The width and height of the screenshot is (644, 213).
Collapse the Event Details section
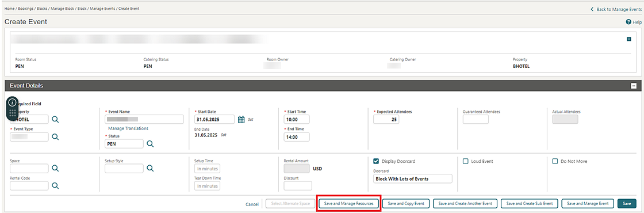(x=633, y=86)
